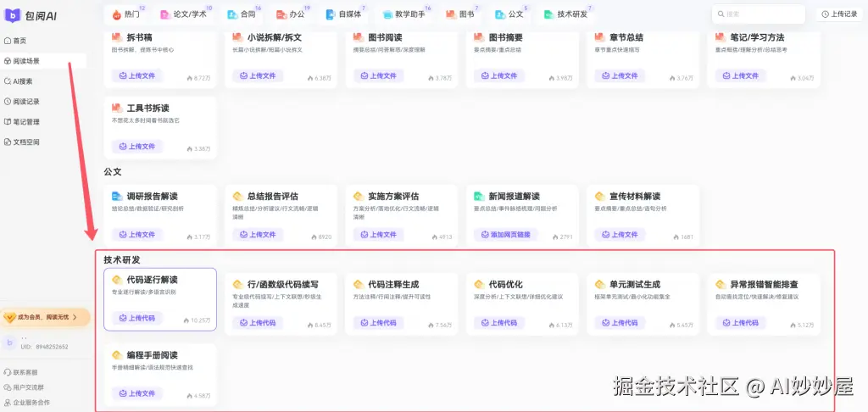The height and width of the screenshot is (412, 868).
Task: Open AI搜索 from the sidebar
Action: 19,81
